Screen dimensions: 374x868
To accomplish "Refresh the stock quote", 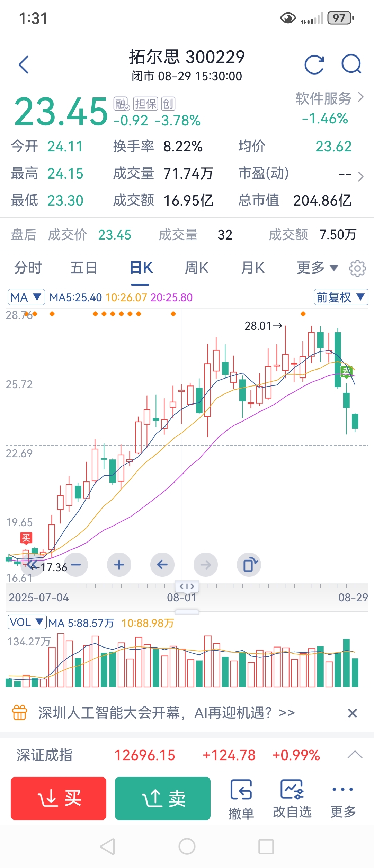I will (314, 64).
